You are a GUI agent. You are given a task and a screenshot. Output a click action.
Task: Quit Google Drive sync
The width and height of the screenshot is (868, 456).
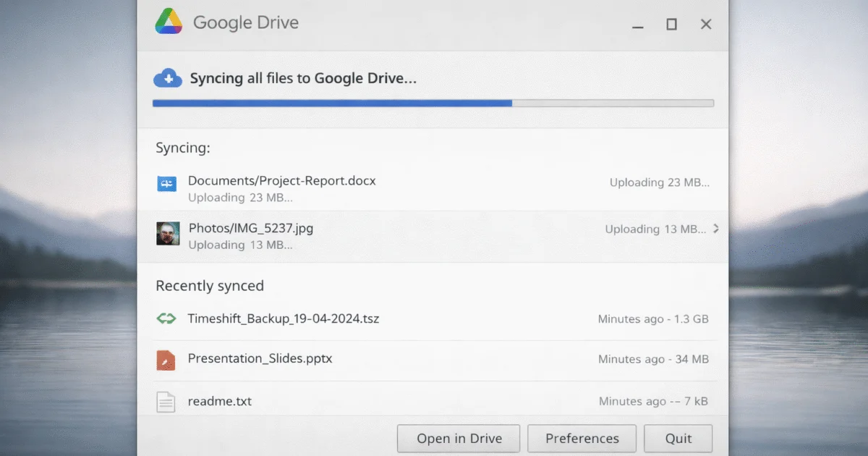click(678, 439)
